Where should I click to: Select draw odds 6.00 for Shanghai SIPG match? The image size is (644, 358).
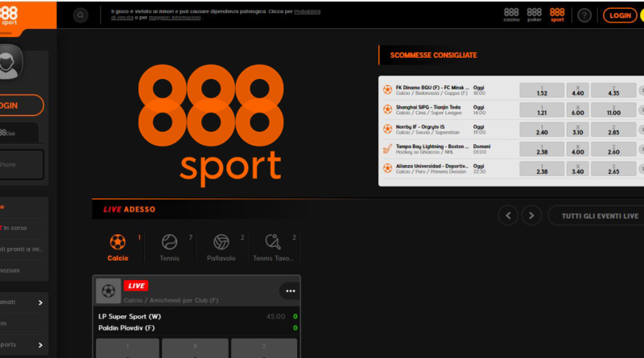(578, 110)
